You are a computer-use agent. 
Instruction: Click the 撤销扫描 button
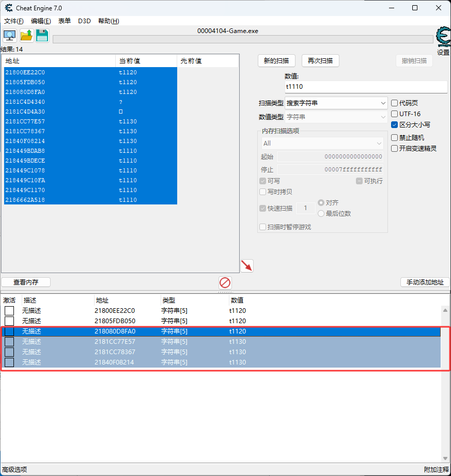414,61
